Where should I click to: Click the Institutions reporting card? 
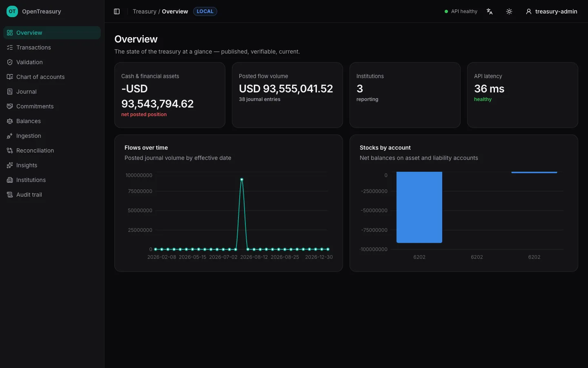click(x=405, y=95)
